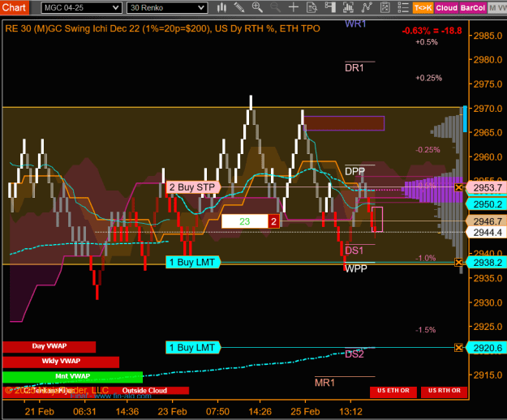This screenshot has width=507, height=420.
Task: Toggle the Chart Trader panel icon
Action: click(330, 7)
